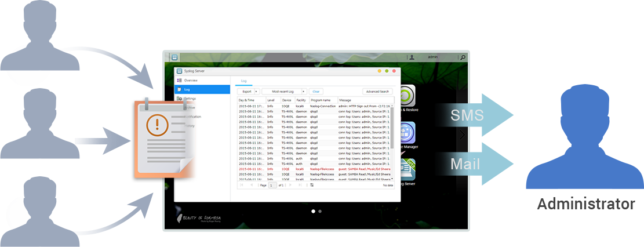Switch to second desktop page dot
This screenshot has width=644, height=247.
click(320, 212)
